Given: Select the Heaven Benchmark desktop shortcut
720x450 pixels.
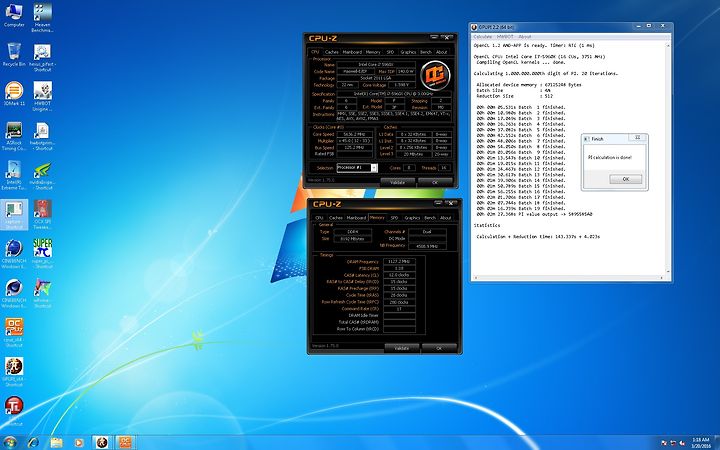Looking at the screenshot, I should [x=42, y=17].
